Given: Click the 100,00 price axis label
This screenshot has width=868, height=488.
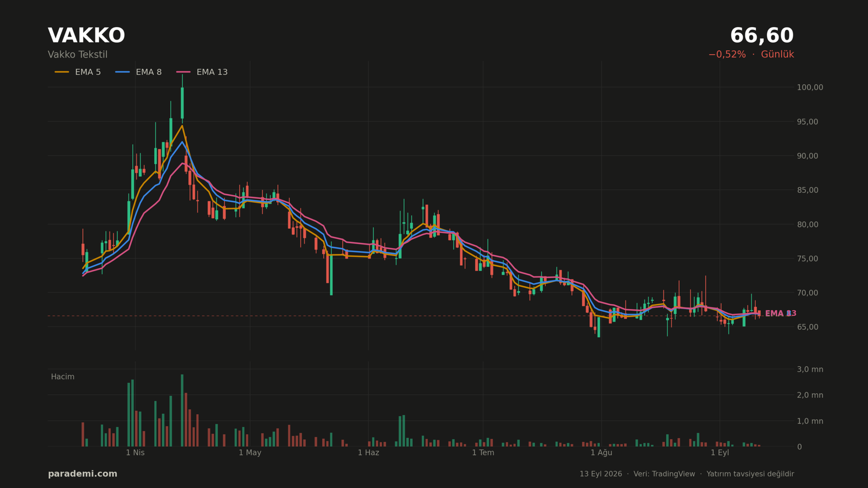Looking at the screenshot, I should point(810,87).
